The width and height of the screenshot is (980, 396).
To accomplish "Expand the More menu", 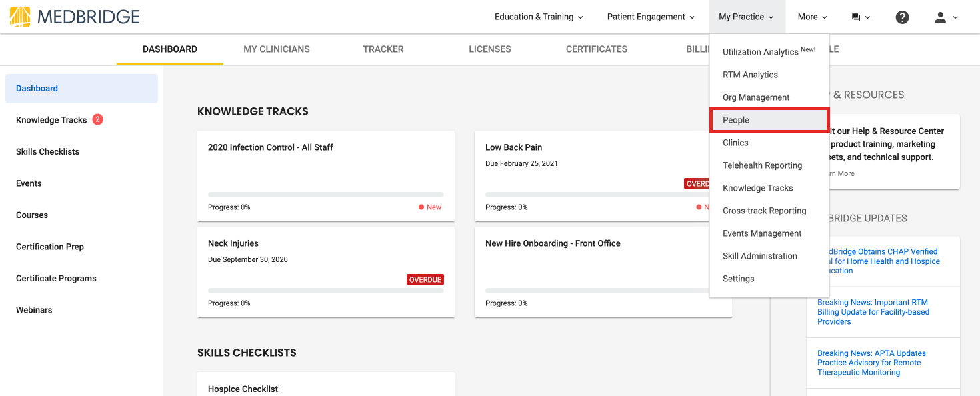I will (x=812, y=17).
